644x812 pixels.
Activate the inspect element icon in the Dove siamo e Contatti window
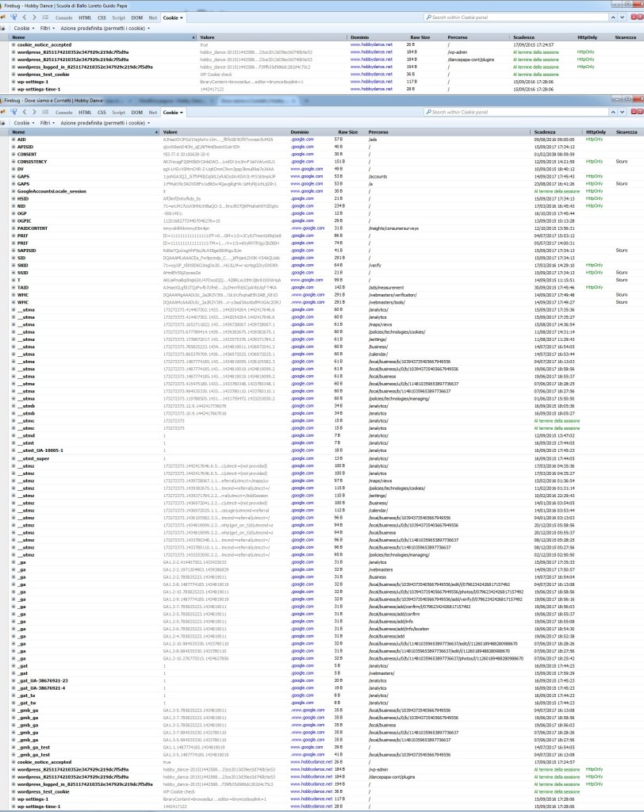(x=13, y=113)
